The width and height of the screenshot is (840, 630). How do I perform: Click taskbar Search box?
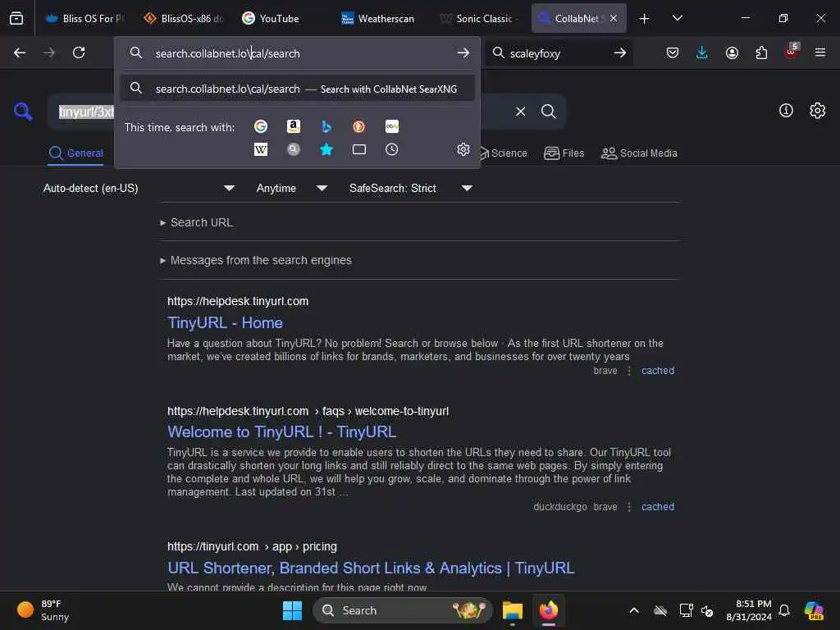click(402, 610)
